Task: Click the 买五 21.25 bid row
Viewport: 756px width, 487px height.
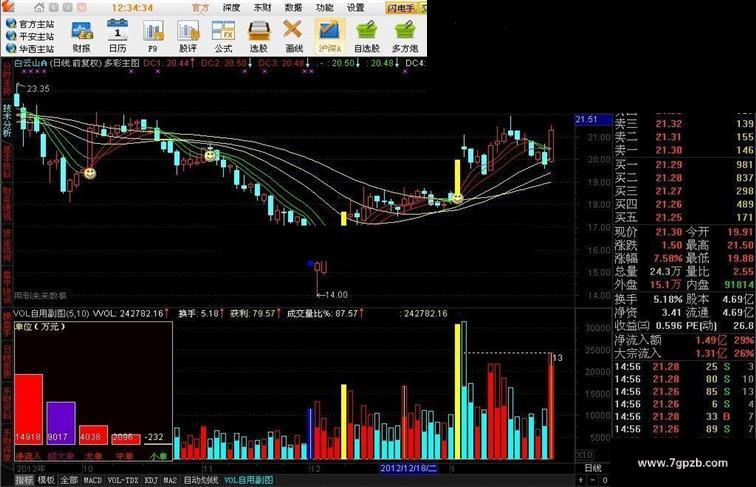Action: [684, 217]
